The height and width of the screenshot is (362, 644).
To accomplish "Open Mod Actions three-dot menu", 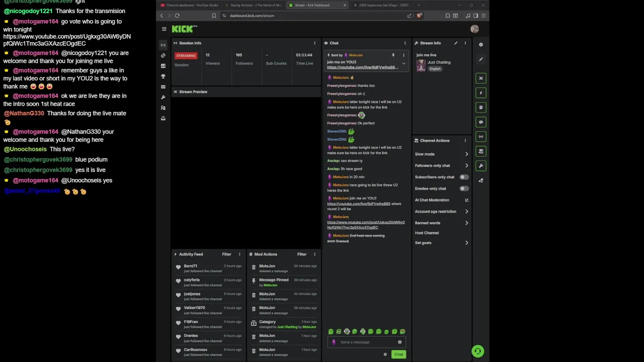I will (x=315, y=254).
